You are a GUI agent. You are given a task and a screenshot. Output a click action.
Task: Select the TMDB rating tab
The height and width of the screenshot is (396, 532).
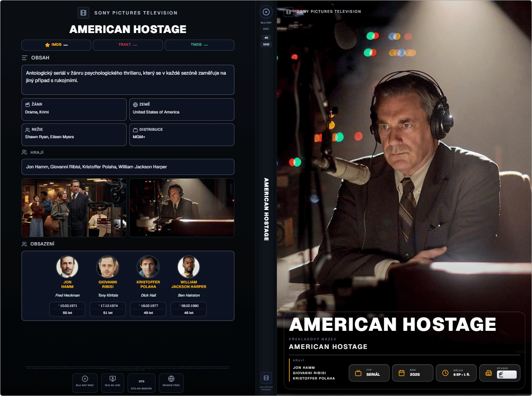click(x=199, y=45)
